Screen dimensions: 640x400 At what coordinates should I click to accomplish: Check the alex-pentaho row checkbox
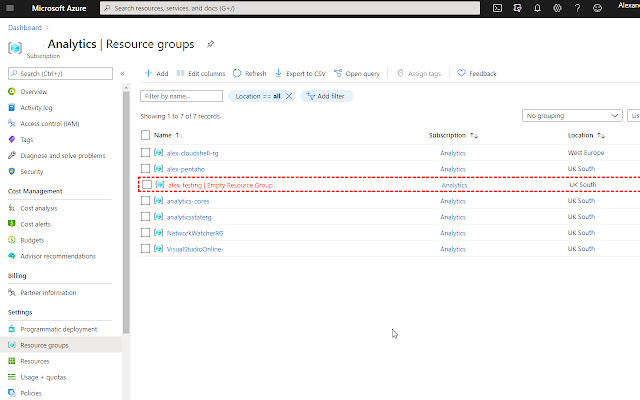(145, 169)
